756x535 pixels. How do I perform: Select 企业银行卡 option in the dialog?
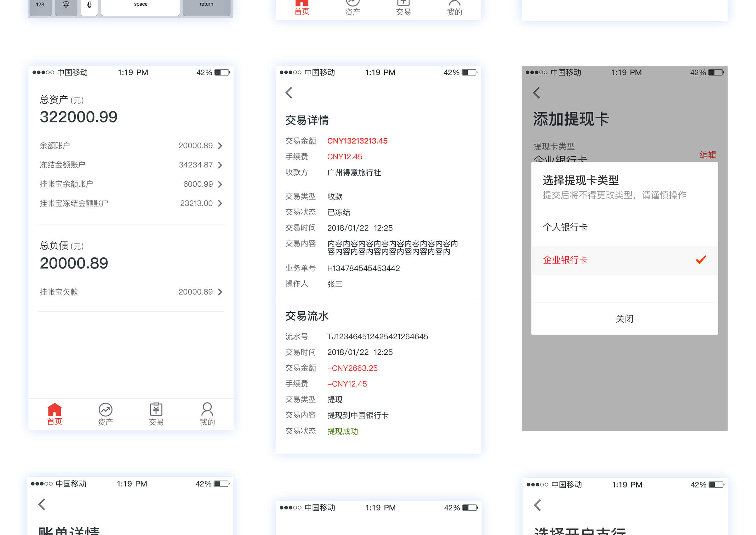click(565, 260)
